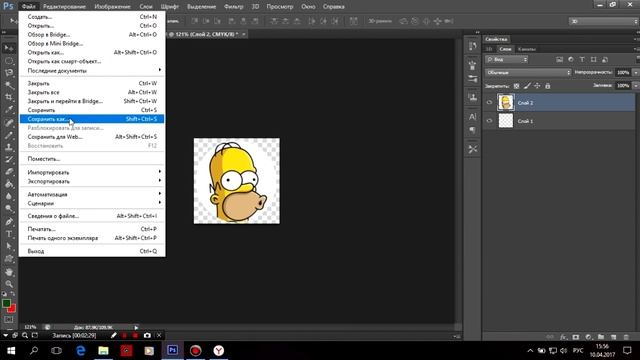Create new layer icon in Layers panel

pyautogui.click(x=613, y=337)
